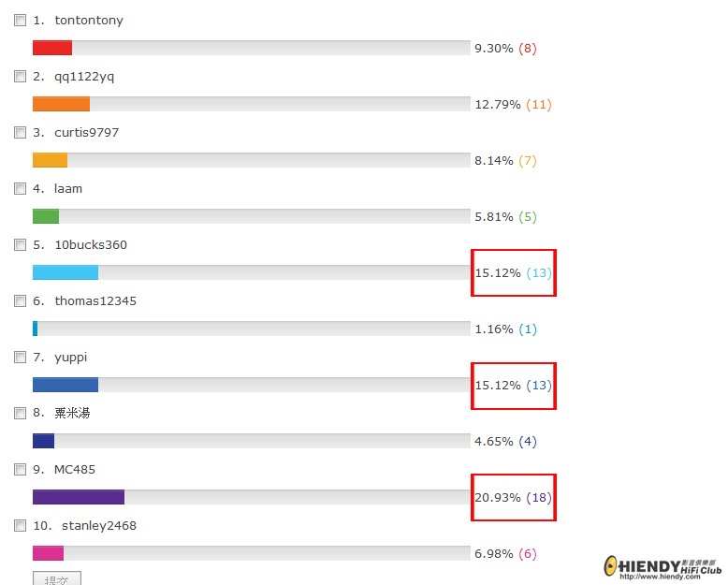Tick the stanley2468 checkbox
Viewport: 728px width, 585px height.
[20, 526]
